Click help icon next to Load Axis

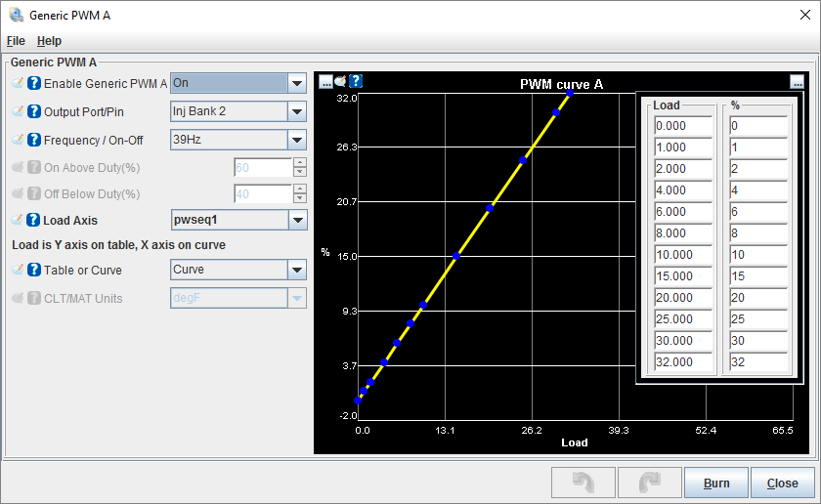point(34,221)
